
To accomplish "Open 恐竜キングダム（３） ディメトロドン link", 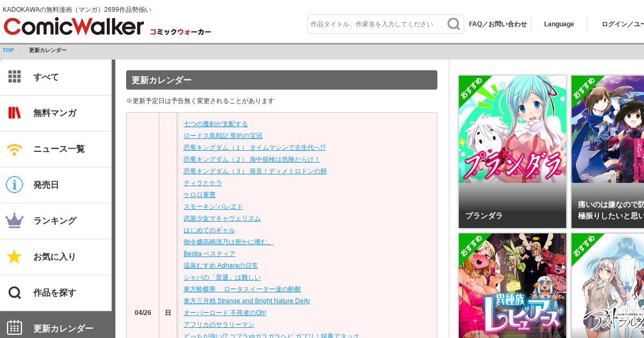I will (x=255, y=171).
